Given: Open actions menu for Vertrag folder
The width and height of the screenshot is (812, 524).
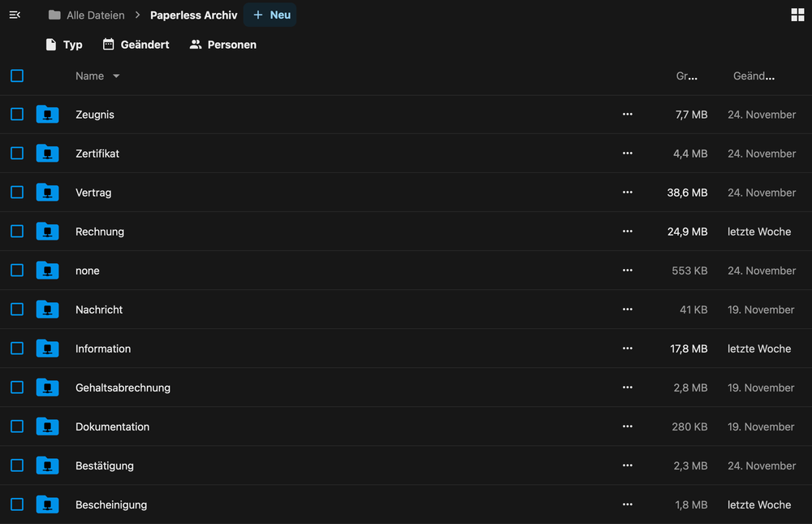Looking at the screenshot, I should pyautogui.click(x=627, y=193).
